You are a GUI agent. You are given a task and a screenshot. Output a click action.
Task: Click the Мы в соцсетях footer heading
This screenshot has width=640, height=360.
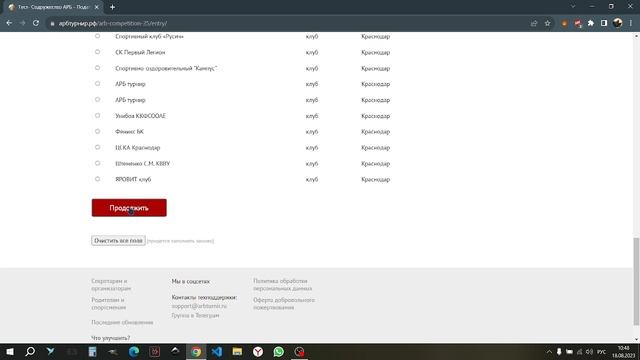click(191, 282)
